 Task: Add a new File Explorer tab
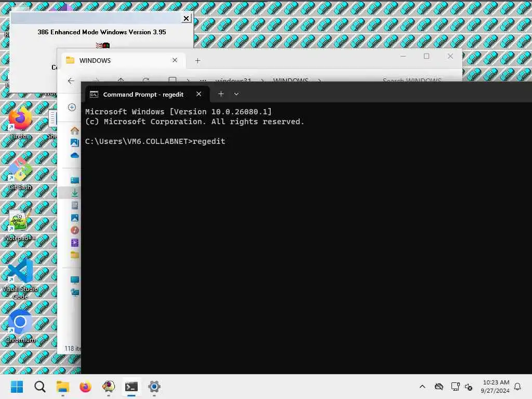tap(198, 61)
